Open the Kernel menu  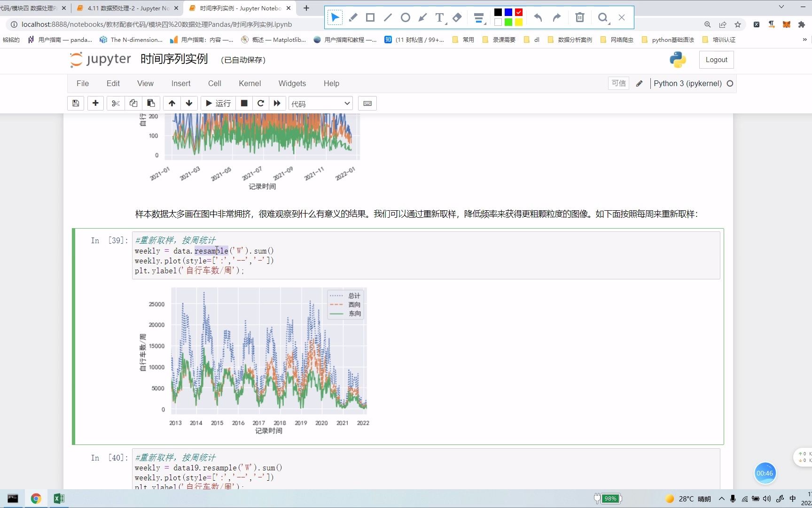[250, 83]
